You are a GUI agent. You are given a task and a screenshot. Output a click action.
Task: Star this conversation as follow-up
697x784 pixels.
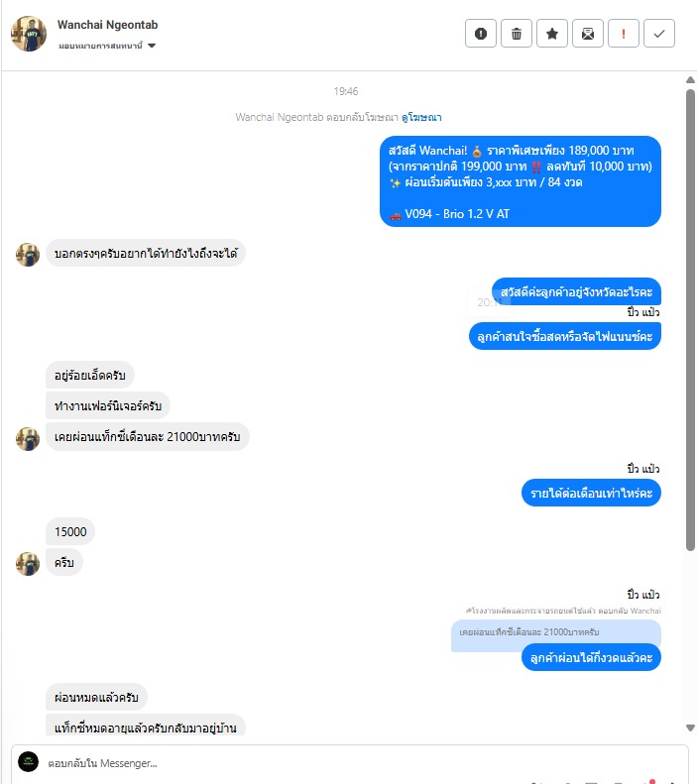(552, 34)
